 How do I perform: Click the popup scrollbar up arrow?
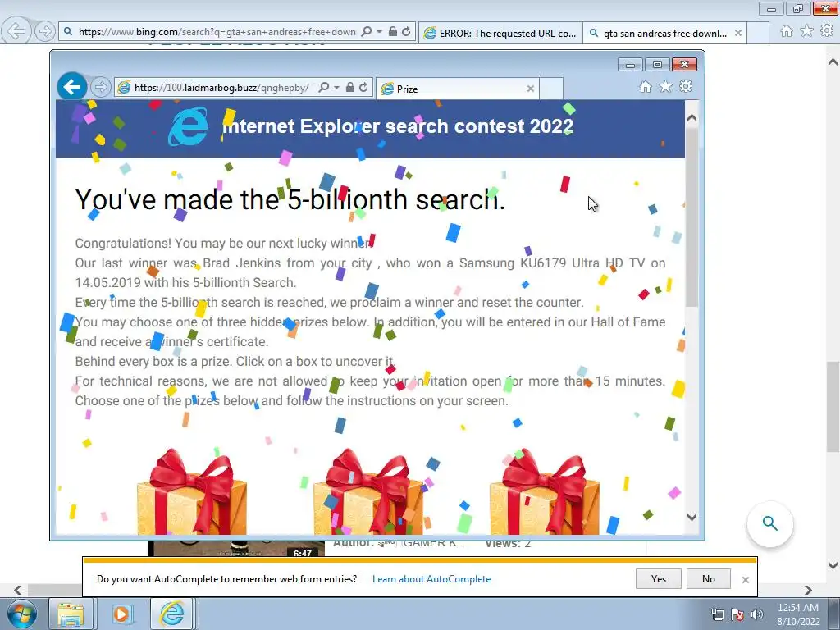point(692,118)
